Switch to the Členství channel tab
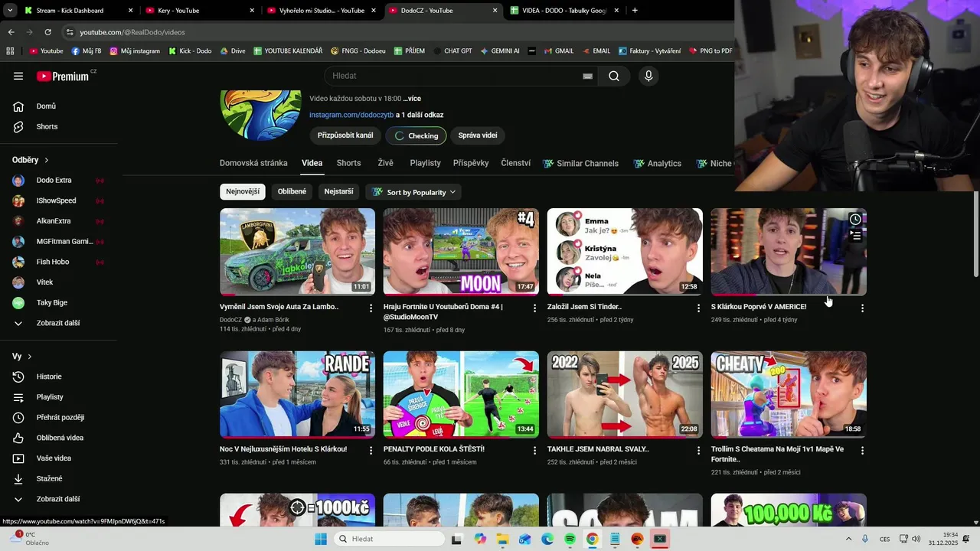This screenshot has height=551, width=980. (516, 163)
